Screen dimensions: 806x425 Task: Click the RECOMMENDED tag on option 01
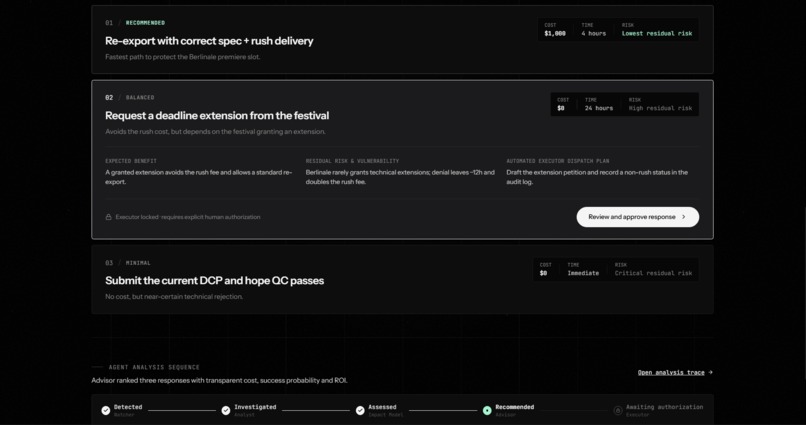pyautogui.click(x=145, y=23)
